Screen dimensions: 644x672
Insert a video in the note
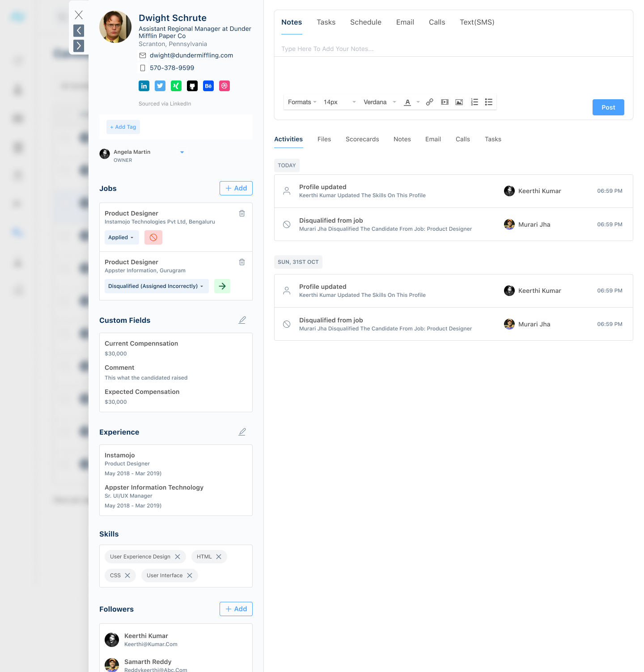point(445,102)
